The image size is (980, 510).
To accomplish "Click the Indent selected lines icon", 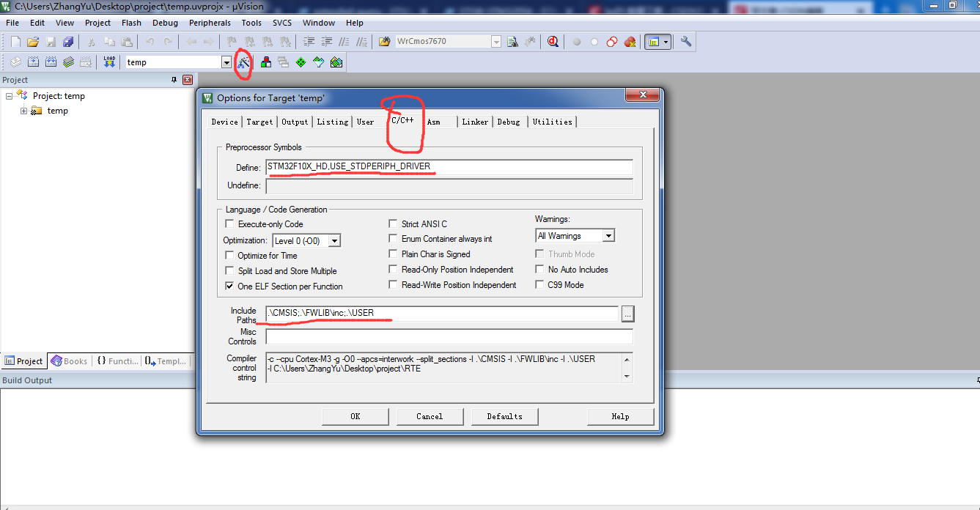I will (x=309, y=42).
